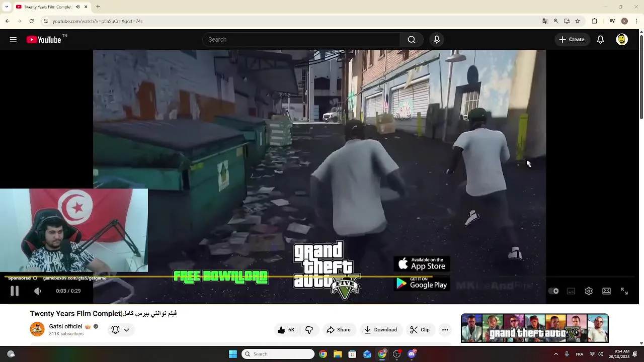
Task: Share the video
Action: click(339, 330)
